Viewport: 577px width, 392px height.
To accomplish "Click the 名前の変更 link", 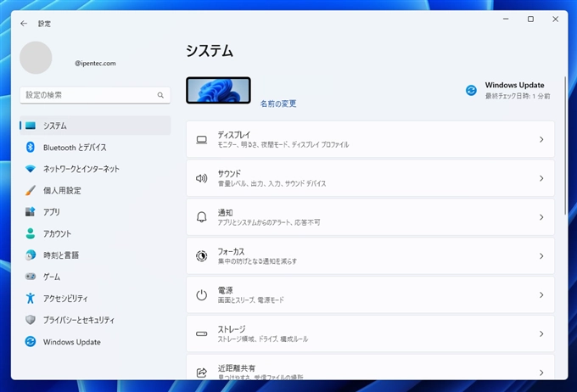I will (278, 104).
